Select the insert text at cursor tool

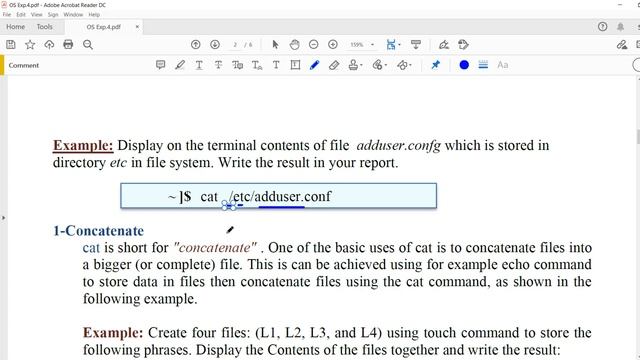pyautogui.click(x=257, y=65)
